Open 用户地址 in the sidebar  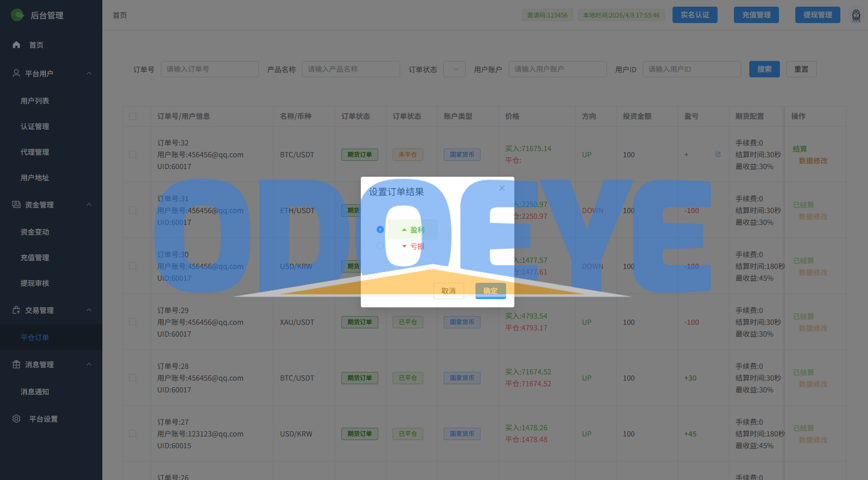[x=35, y=178]
